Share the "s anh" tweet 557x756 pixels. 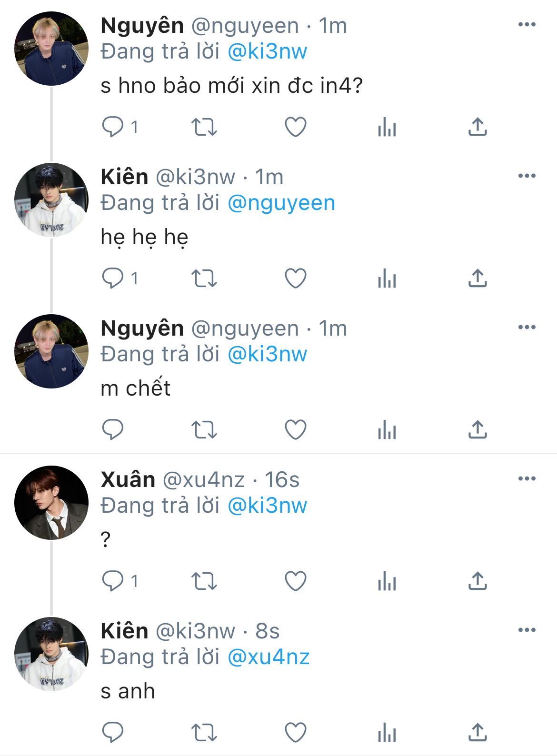477,733
